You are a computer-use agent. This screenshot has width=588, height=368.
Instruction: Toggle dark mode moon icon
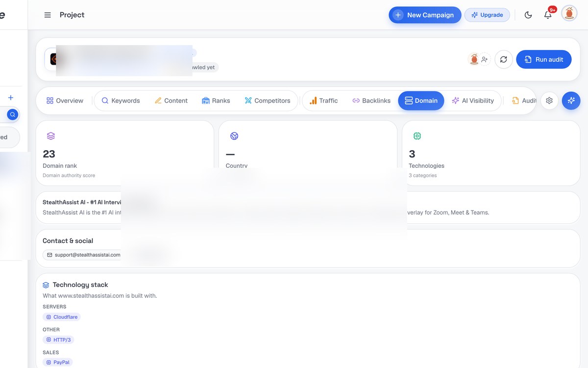528,15
